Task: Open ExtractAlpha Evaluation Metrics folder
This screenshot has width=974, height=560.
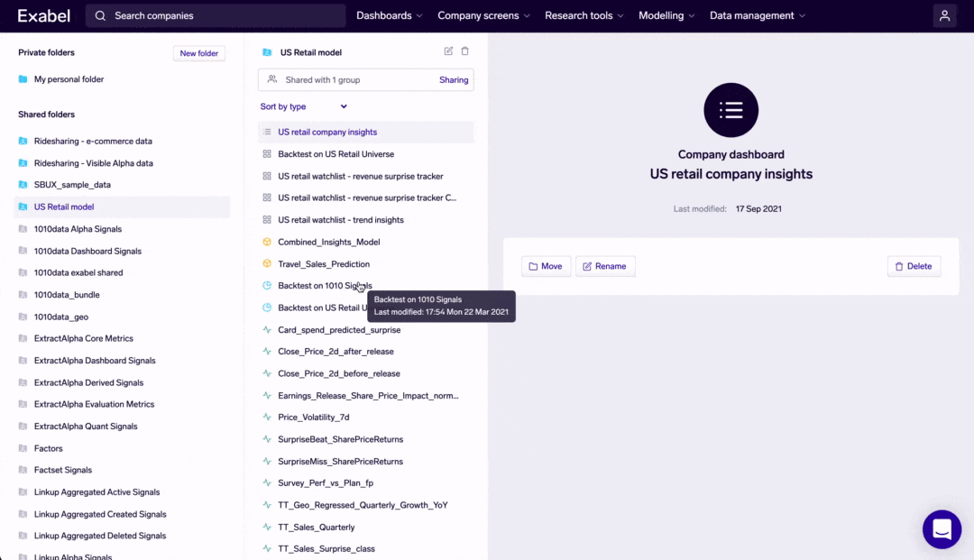Action: click(x=94, y=404)
